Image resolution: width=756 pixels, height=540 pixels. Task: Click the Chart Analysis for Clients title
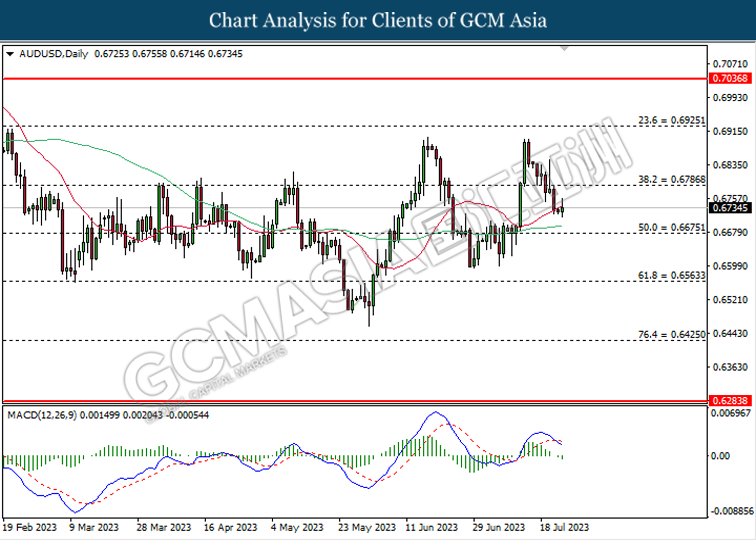click(378, 20)
